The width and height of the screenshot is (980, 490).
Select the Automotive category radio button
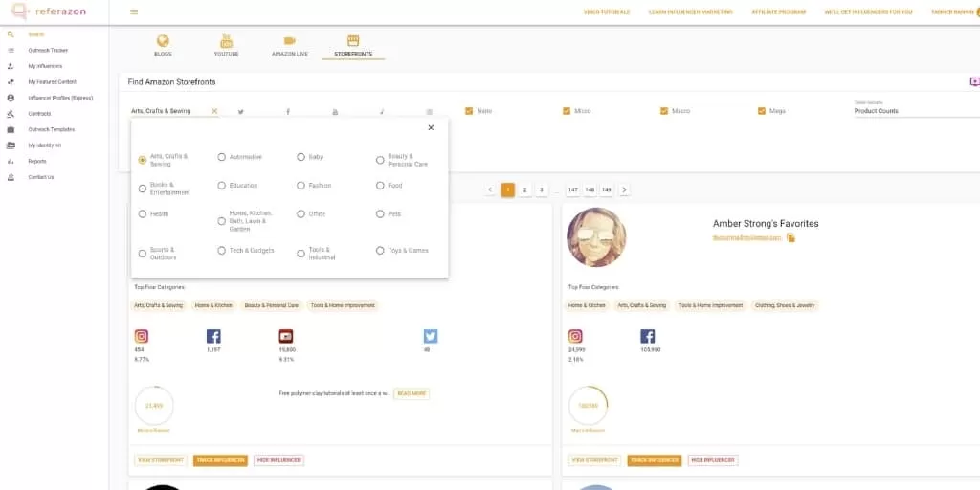pyautogui.click(x=221, y=157)
